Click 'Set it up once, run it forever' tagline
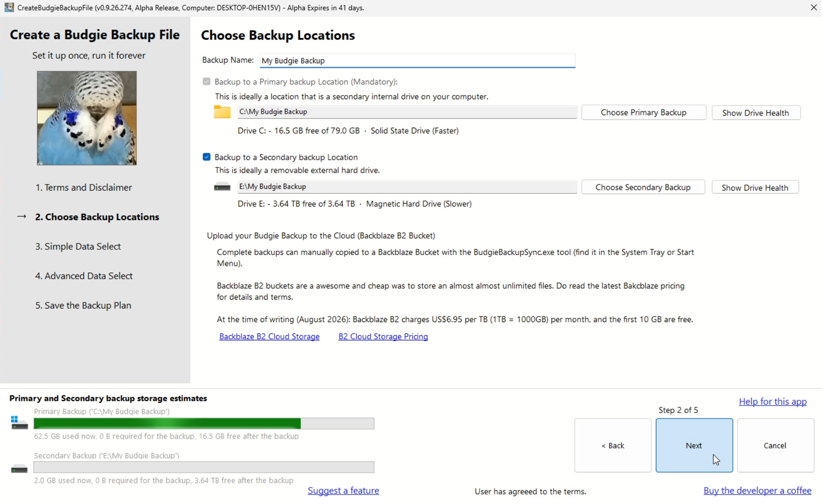This screenshot has width=822, height=504. click(x=89, y=56)
